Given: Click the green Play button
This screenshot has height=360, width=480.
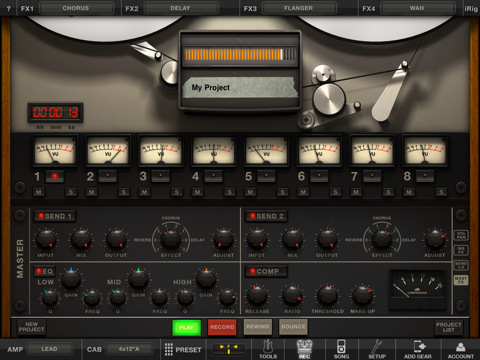Looking at the screenshot, I should click(x=186, y=327).
